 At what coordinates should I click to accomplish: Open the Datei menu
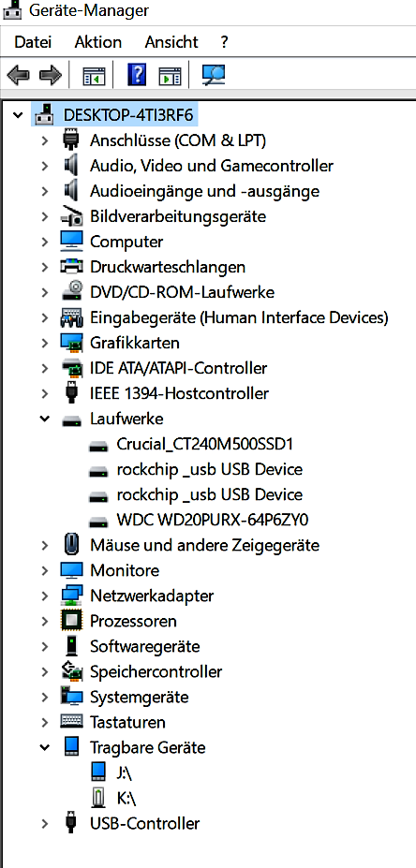pos(33,41)
